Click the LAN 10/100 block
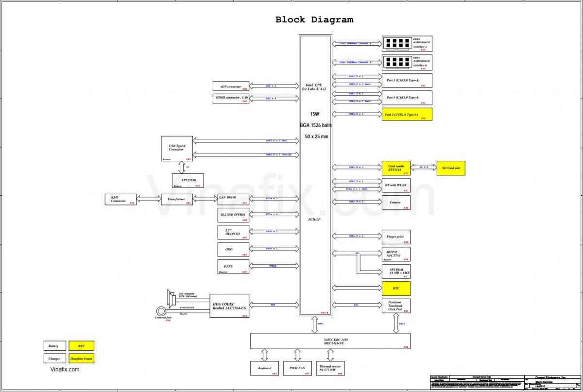The image size is (583, 392). coord(233,199)
